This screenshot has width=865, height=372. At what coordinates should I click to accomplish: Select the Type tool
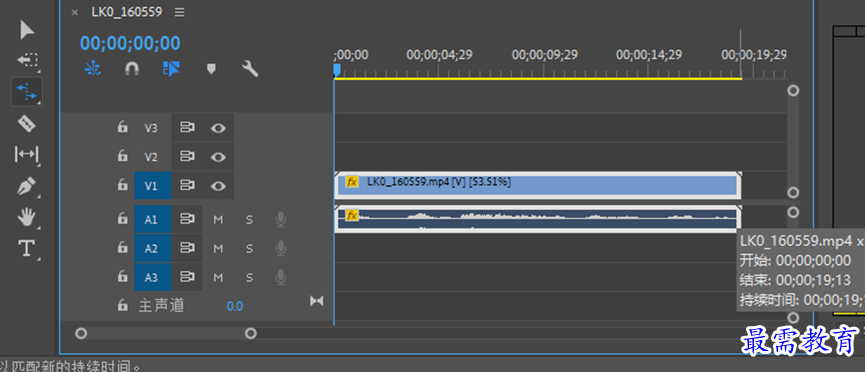26,248
